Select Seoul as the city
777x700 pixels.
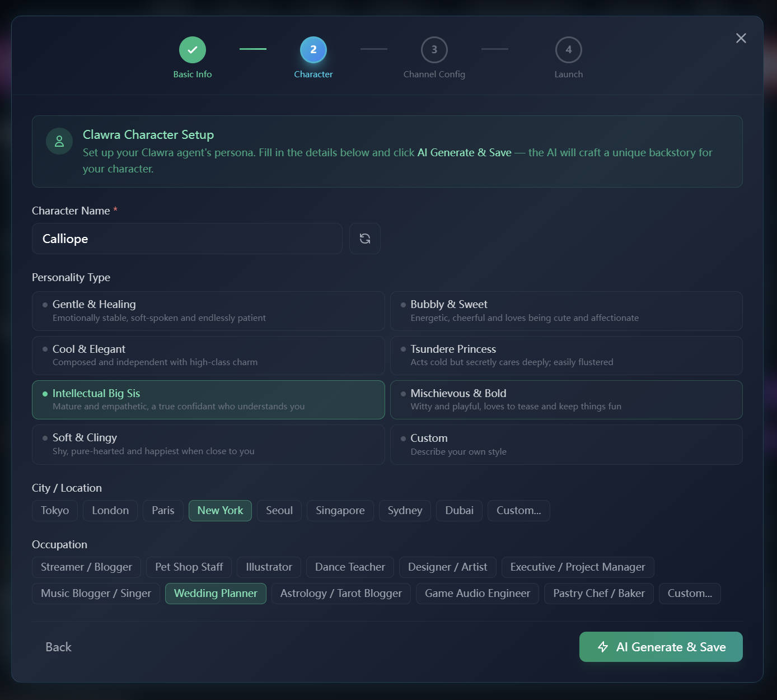tap(279, 510)
